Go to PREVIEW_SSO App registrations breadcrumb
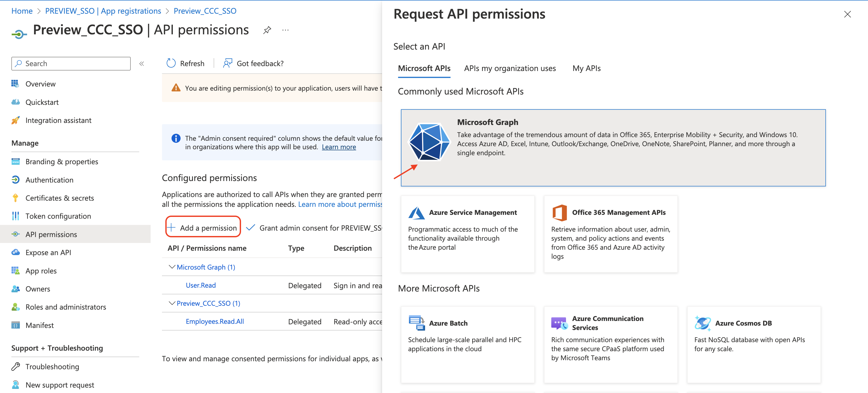The height and width of the screenshot is (393, 868). click(103, 11)
